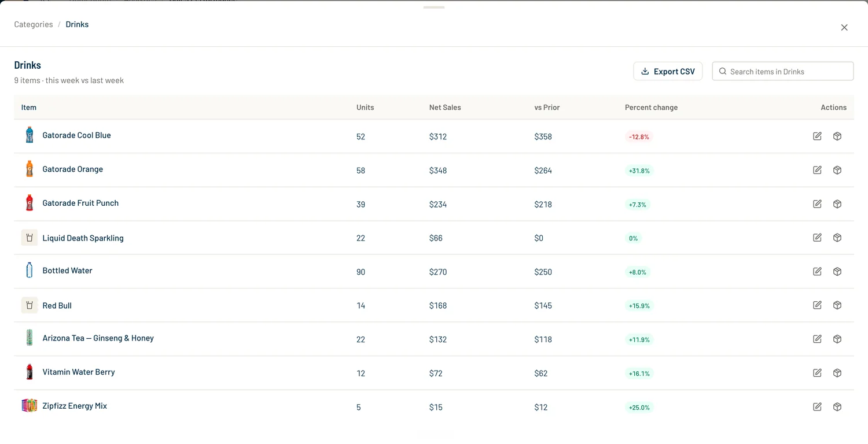Close the Drinks panel

tap(844, 27)
